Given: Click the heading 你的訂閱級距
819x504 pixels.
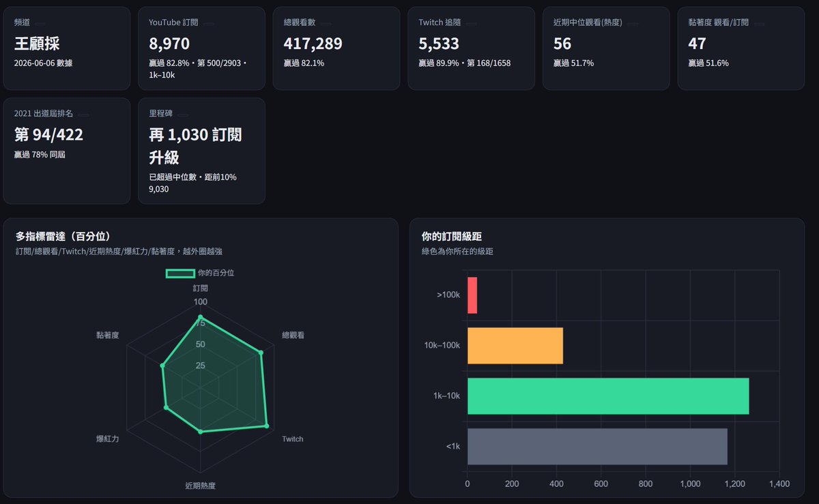Looking at the screenshot, I should point(452,237).
